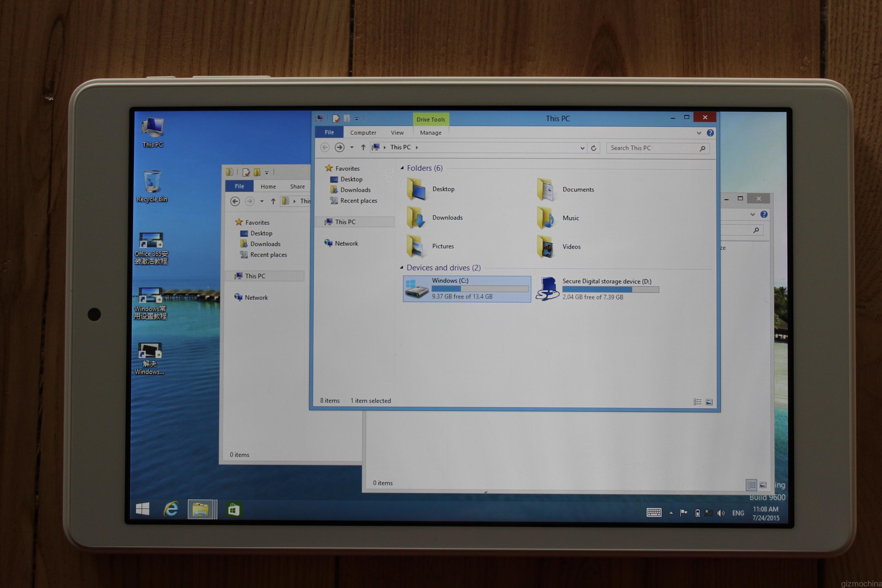Click the Start button on the taskbar
This screenshot has width=882, height=588.
pos(143,510)
